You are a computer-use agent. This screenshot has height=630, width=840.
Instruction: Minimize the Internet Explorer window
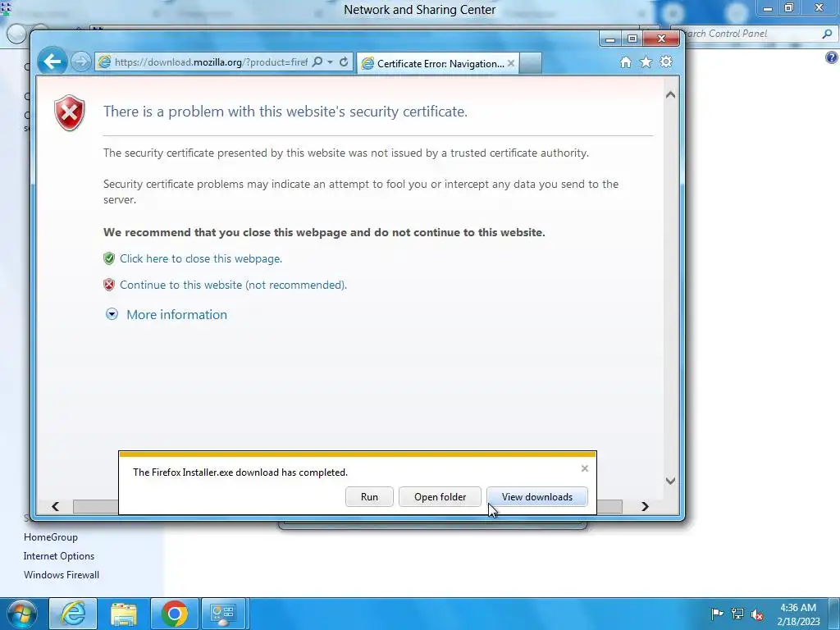(x=609, y=39)
